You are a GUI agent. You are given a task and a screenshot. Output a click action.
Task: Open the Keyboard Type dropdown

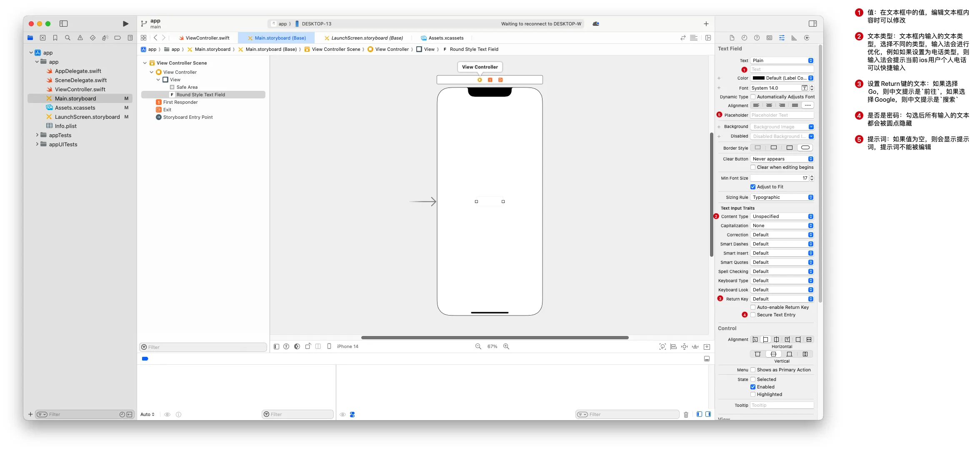782,281
